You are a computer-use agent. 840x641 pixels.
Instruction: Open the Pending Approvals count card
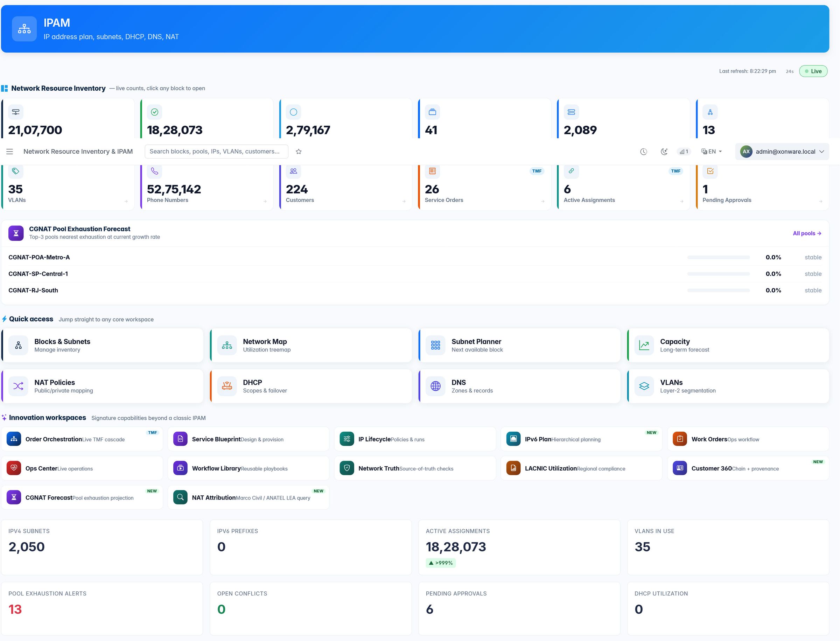tap(762, 188)
